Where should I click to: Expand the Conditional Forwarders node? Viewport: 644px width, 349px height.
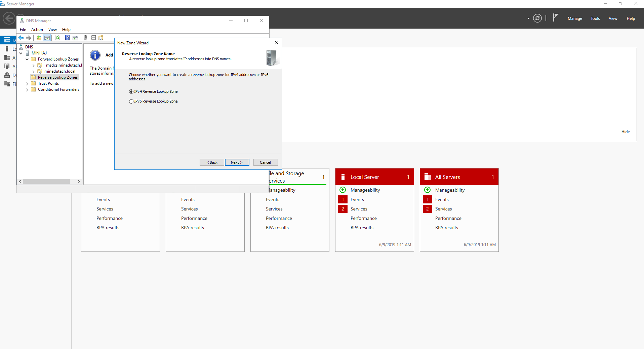click(x=27, y=89)
